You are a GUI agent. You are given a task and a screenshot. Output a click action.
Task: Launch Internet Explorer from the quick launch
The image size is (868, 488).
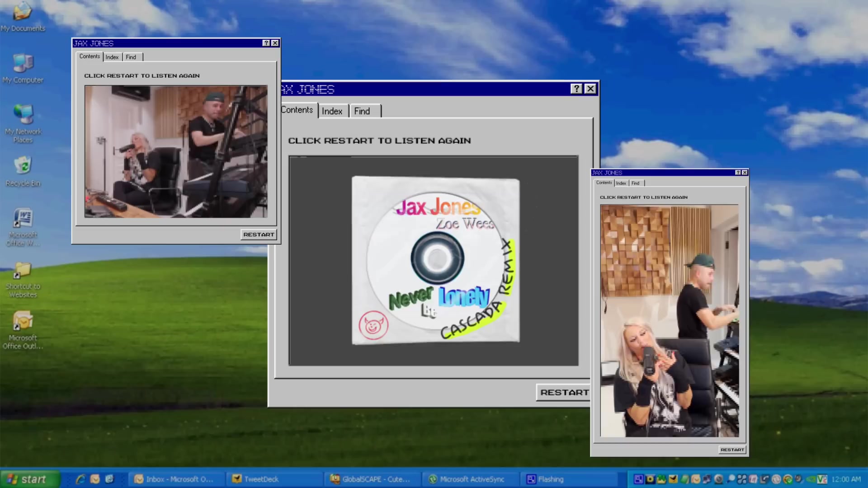(80, 479)
